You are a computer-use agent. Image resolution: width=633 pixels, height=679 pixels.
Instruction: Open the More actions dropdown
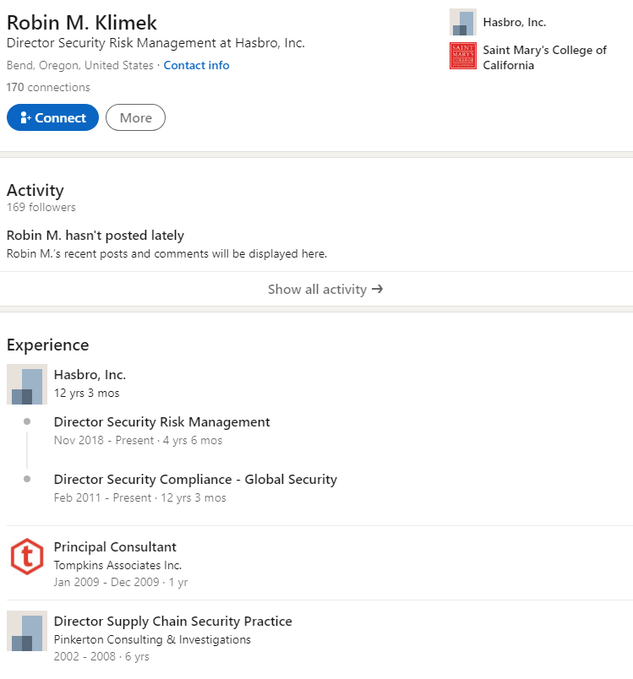(135, 118)
